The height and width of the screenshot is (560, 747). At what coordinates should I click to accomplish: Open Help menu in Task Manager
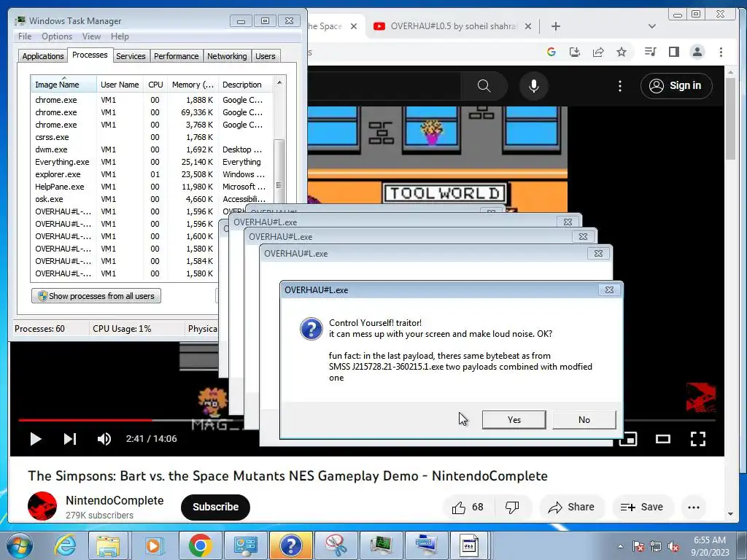tap(120, 36)
